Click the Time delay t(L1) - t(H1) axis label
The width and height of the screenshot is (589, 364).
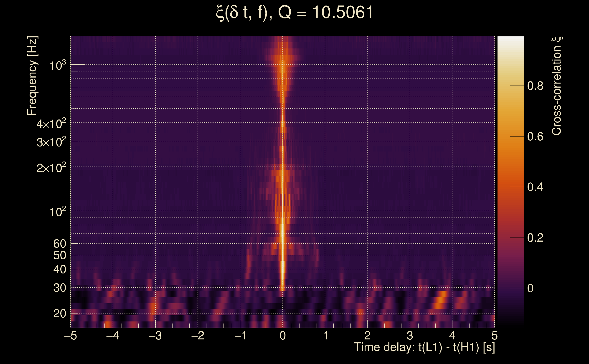coord(424,347)
